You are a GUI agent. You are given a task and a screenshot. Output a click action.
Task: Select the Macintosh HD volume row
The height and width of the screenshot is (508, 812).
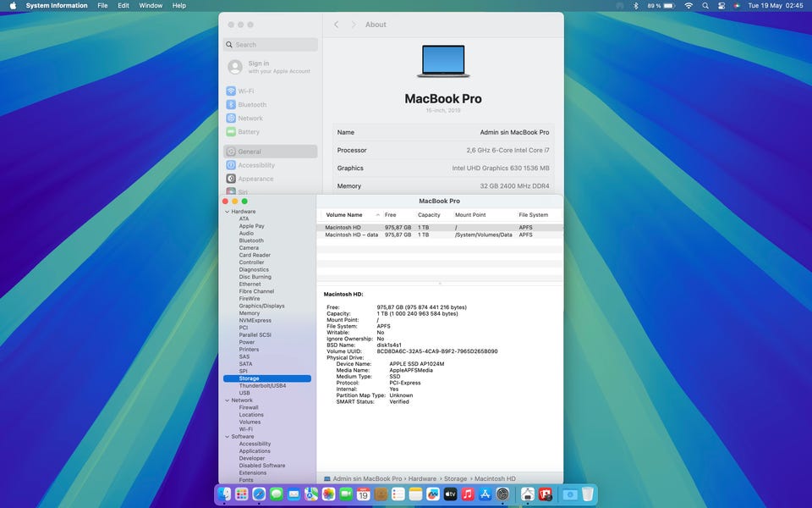coord(439,227)
